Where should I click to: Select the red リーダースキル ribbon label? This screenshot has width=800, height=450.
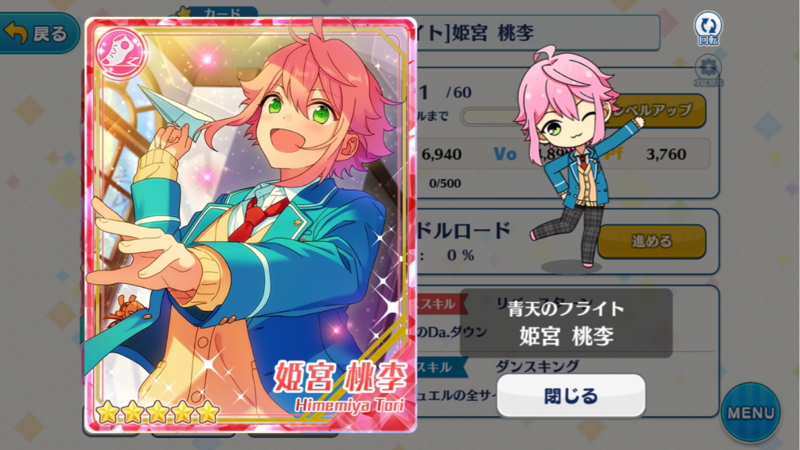point(440,305)
